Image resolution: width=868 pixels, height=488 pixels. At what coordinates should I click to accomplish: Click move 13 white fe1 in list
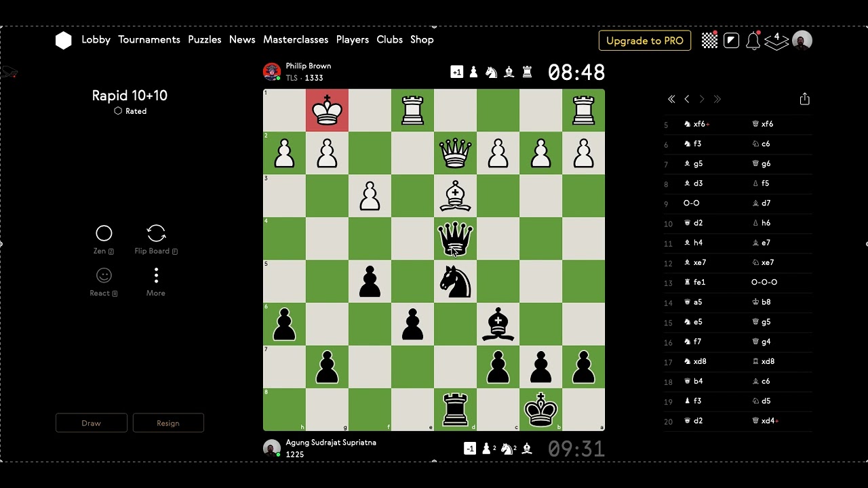coord(694,282)
